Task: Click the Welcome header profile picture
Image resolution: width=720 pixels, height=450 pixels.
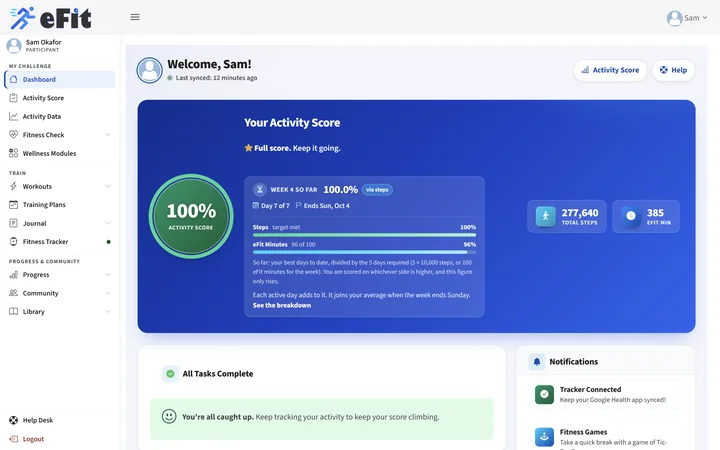Action: point(149,70)
